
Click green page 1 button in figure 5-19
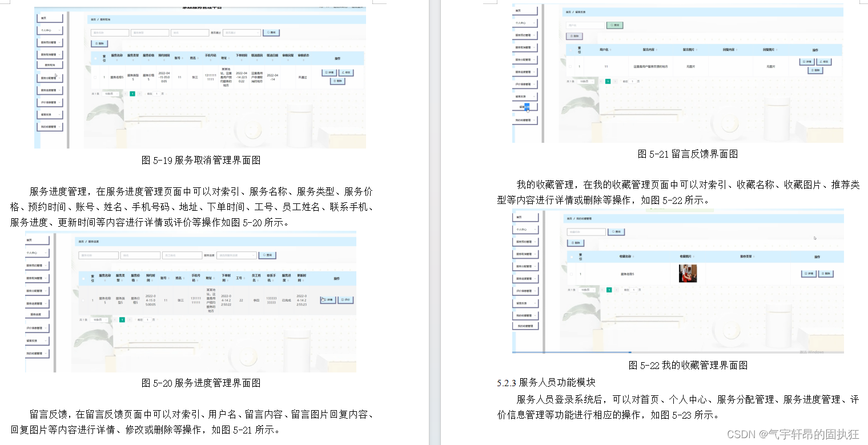132,93
